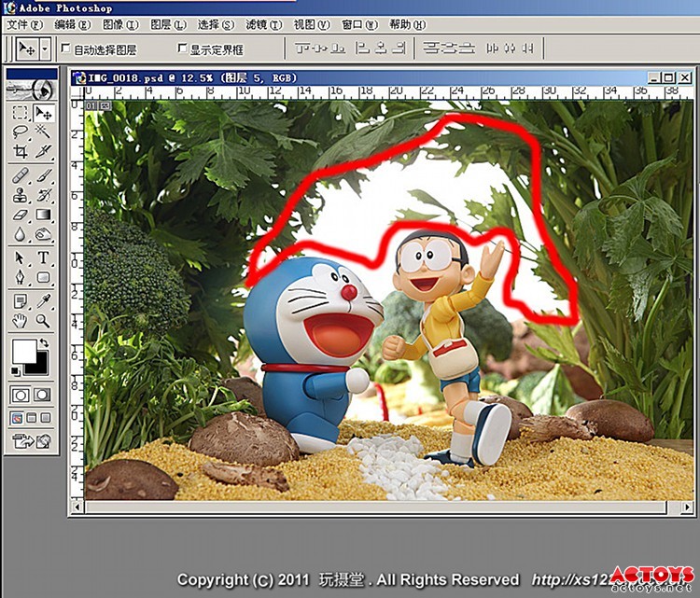Select the Type tool
The width and height of the screenshot is (700, 598).
pos(43,257)
